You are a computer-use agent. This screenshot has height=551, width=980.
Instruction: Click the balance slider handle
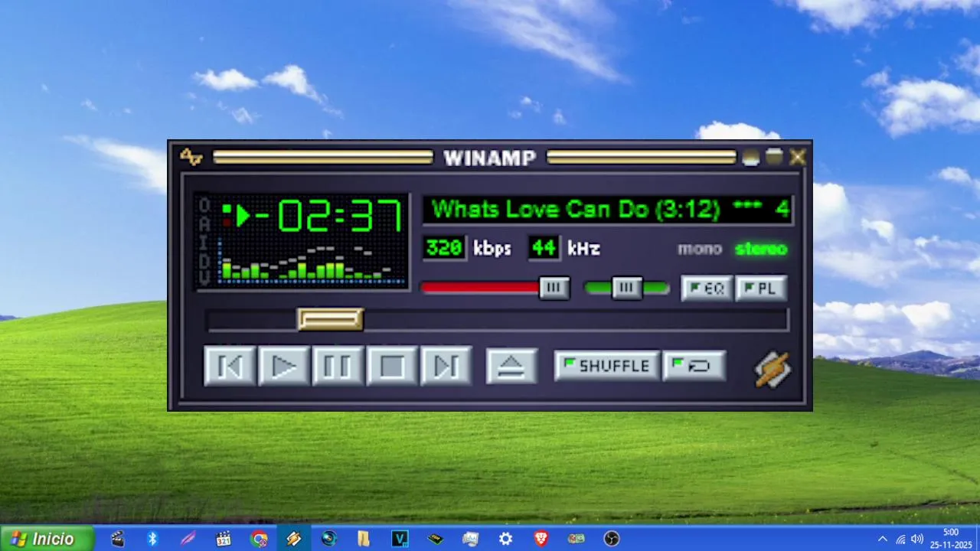click(627, 288)
